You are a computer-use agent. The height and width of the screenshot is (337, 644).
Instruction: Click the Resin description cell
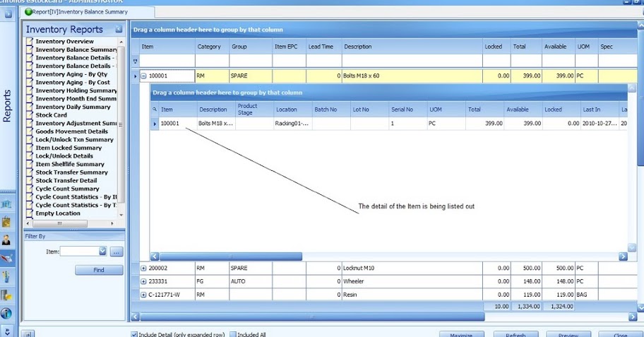click(x=412, y=295)
